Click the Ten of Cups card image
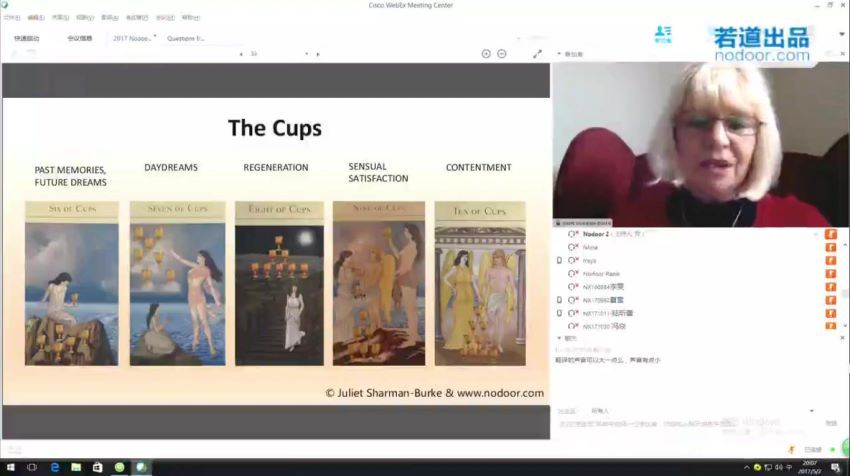The height and width of the screenshot is (476, 850). (x=480, y=284)
